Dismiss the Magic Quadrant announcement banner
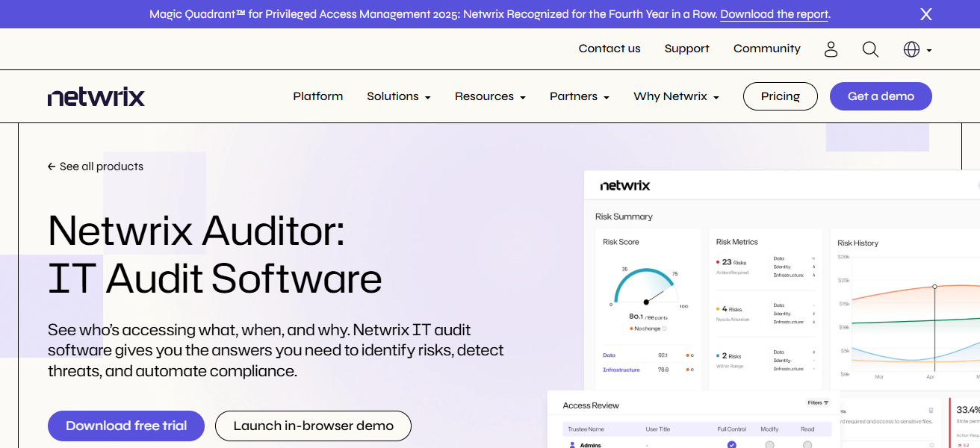Viewport: 980px width, 448px height. (x=925, y=13)
